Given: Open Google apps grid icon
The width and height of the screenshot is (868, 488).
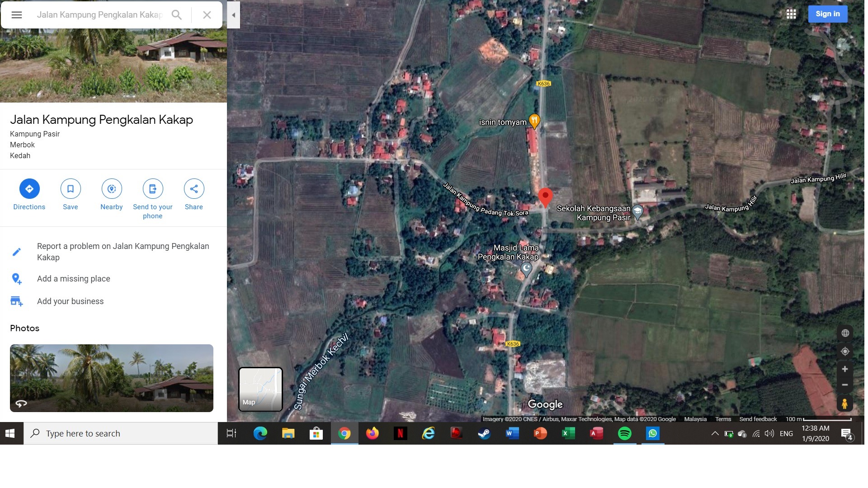Looking at the screenshot, I should point(791,14).
